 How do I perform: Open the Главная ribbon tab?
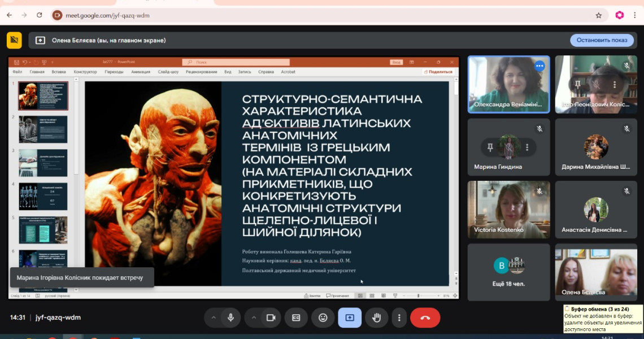[x=37, y=72]
